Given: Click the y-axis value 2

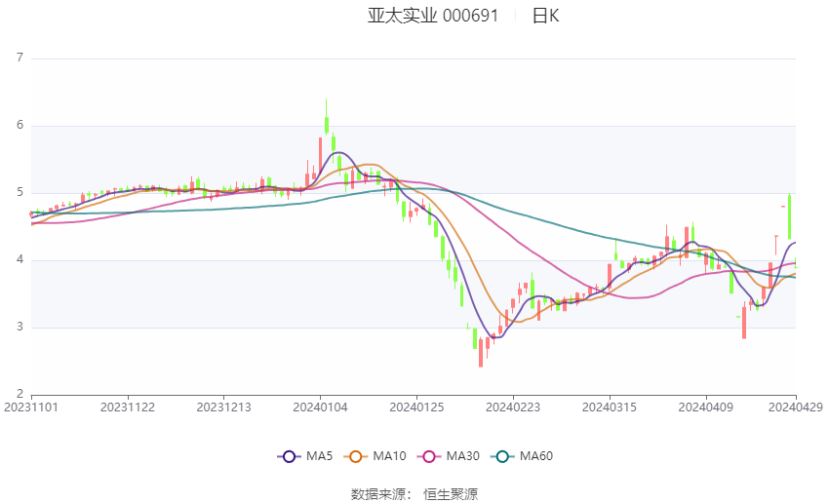Looking at the screenshot, I should pyautogui.click(x=20, y=394).
